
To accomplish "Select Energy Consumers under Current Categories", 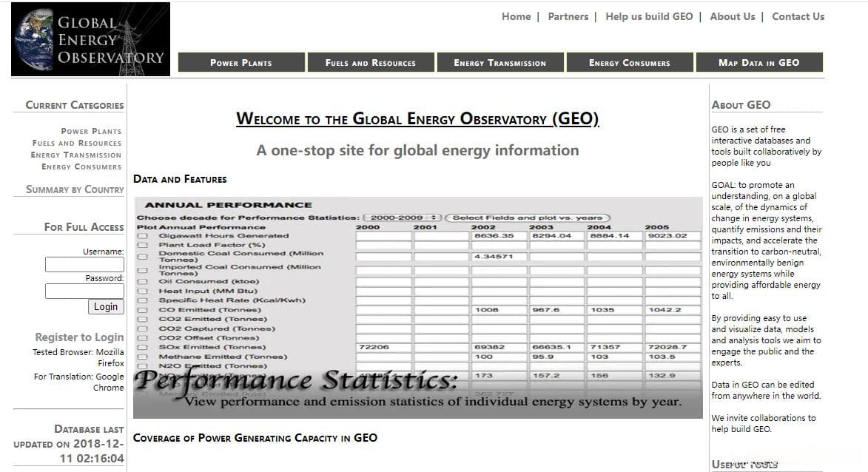I will (81, 166).
